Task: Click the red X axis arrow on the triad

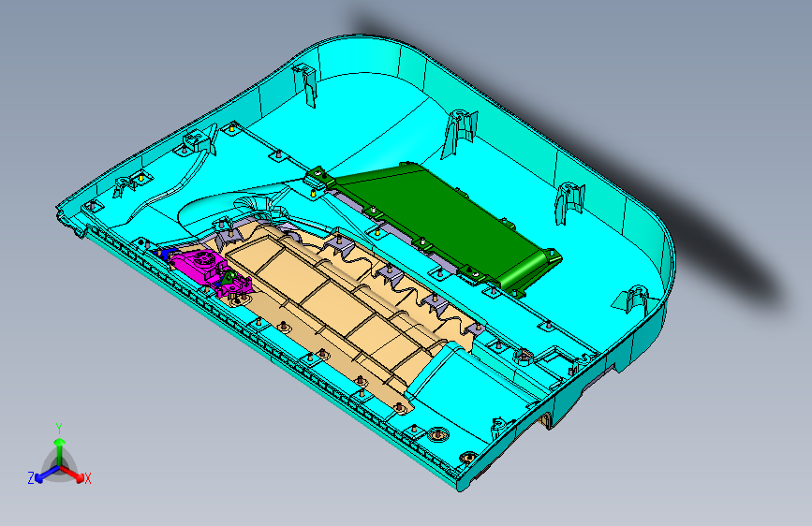Action: tap(73, 474)
